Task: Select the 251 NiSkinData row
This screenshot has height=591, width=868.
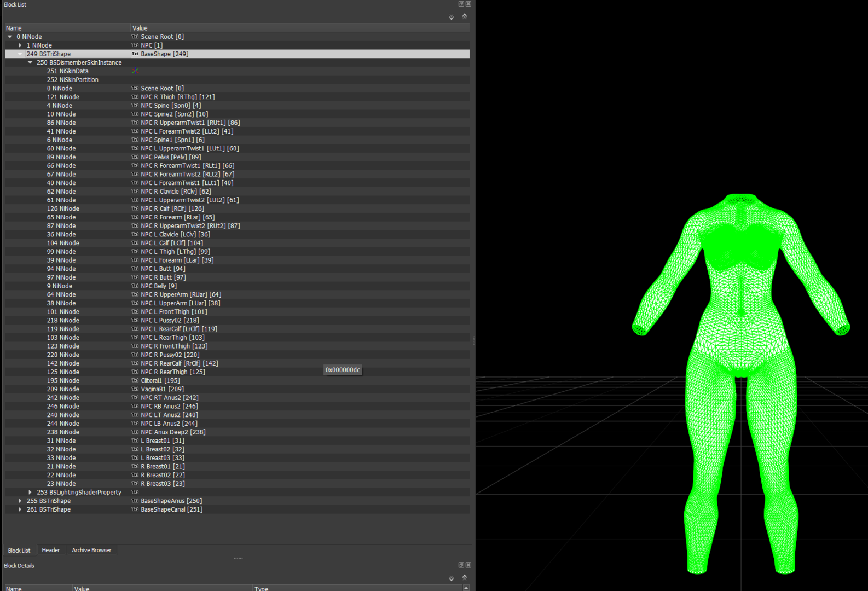Action: coord(237,71)
